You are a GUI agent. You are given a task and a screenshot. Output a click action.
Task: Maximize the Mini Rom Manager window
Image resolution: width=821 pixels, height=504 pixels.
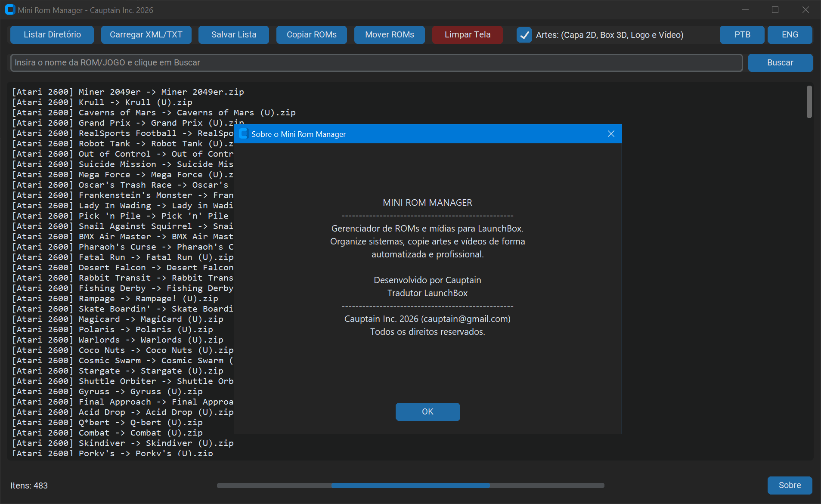(x=775, y=10)
